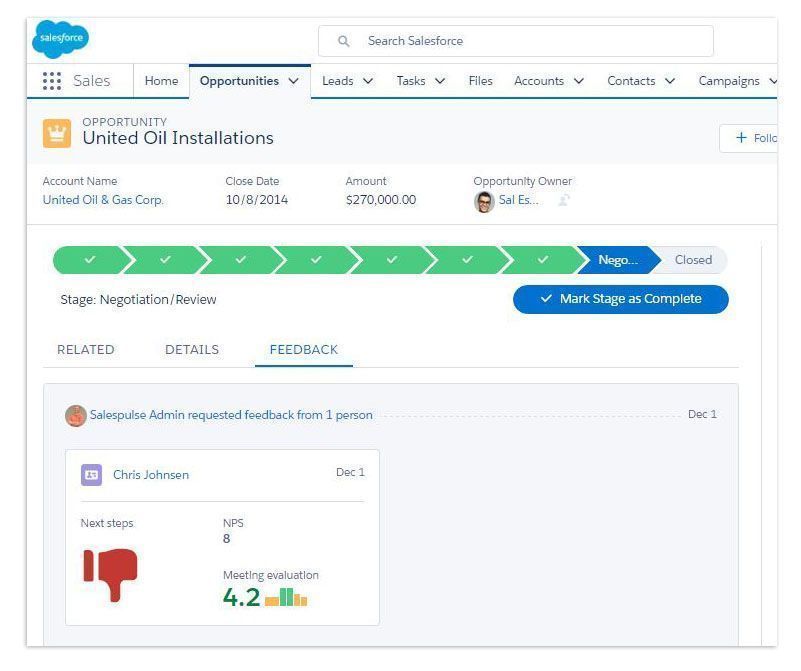Image resolution: width=801 pixels, height=671 pixels.
Task: Open Salespulse Admin requested feedback link
Action: (x=231, y=415)
